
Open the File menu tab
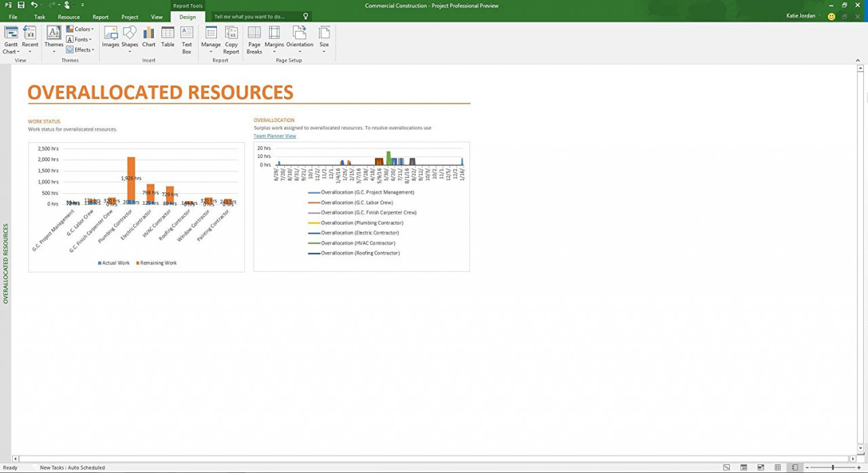(x=13, y=17)
